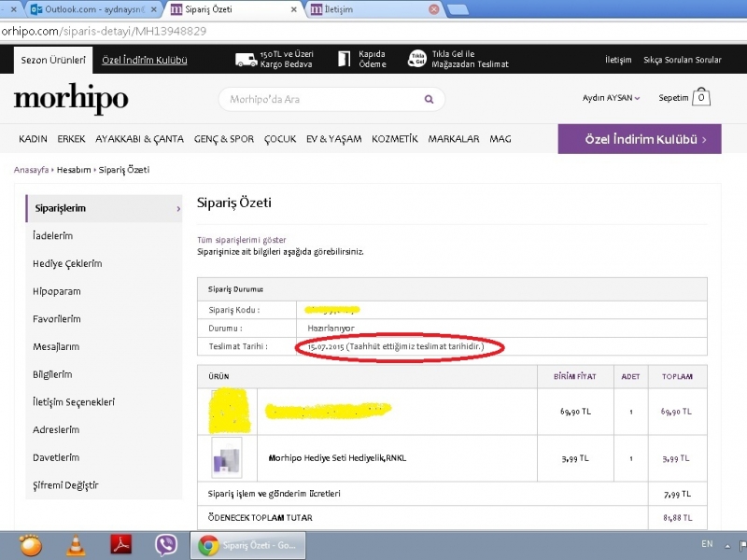This screenshot has height=560, width=747.
Task: Show hidden system tray icons
Action: 727,546
